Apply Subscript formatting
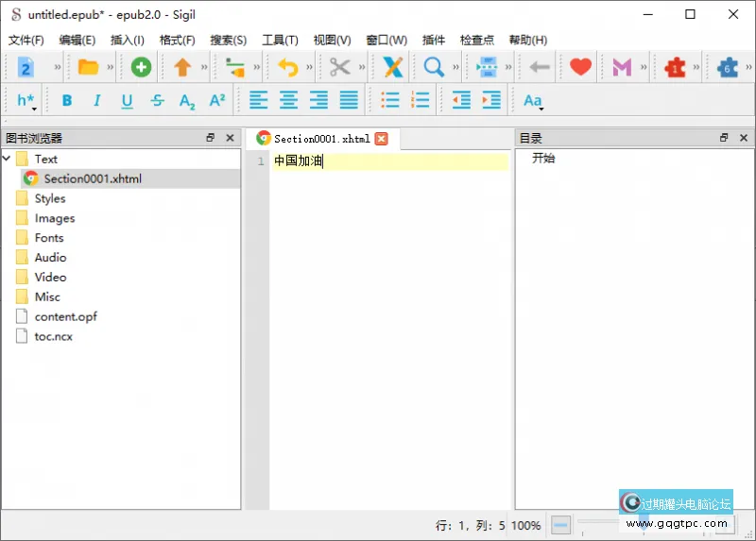Viewport: 756px width, 541px height. (187, 101)
